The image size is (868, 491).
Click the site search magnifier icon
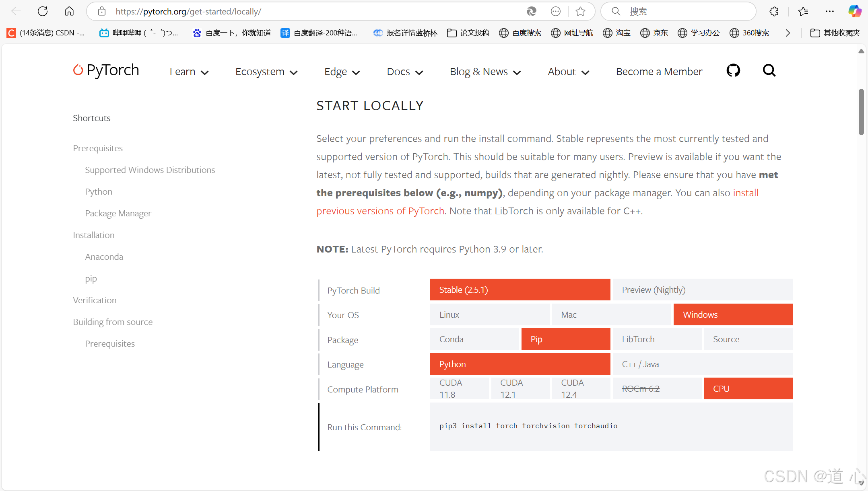tap(769, 71)
